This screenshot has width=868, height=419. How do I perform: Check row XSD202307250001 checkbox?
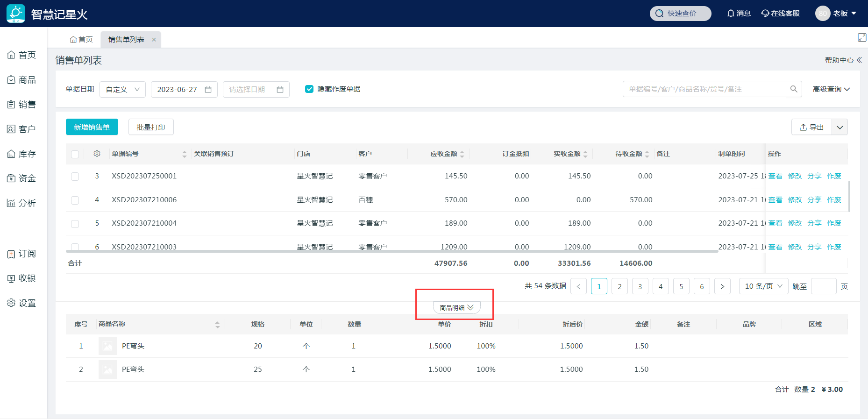pyautogui.click(x=75, y=177)
